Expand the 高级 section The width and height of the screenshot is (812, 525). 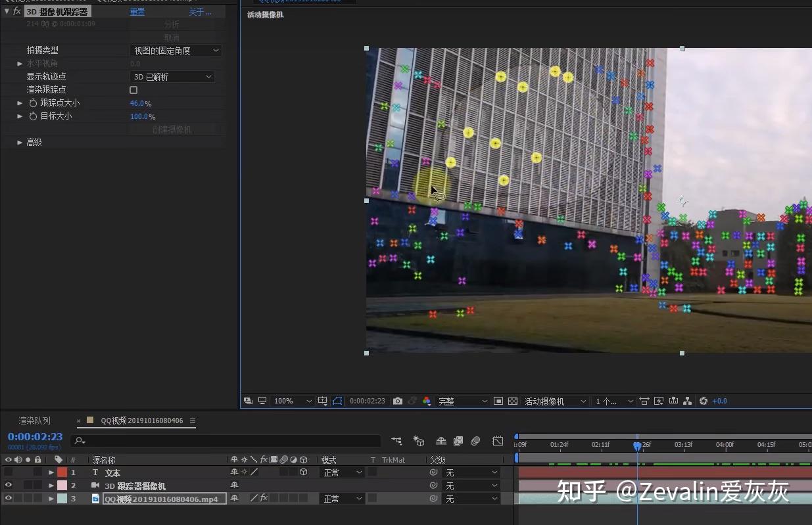[20, 143]
